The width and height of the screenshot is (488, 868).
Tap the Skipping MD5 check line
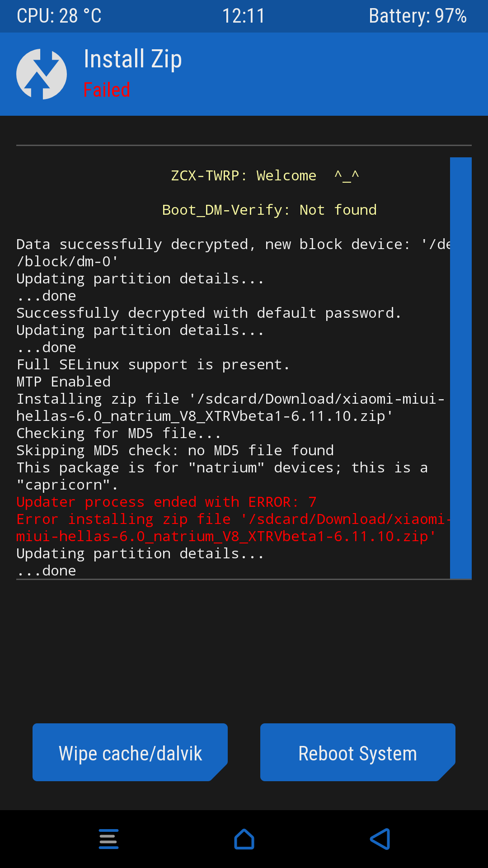(175, 450)
